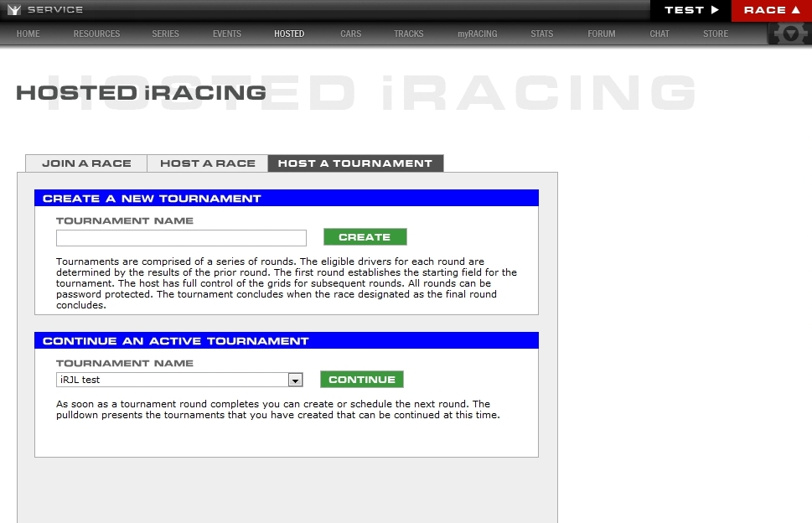Go to the STORE menu
This screenshot has height=523, width=812.
716,34
